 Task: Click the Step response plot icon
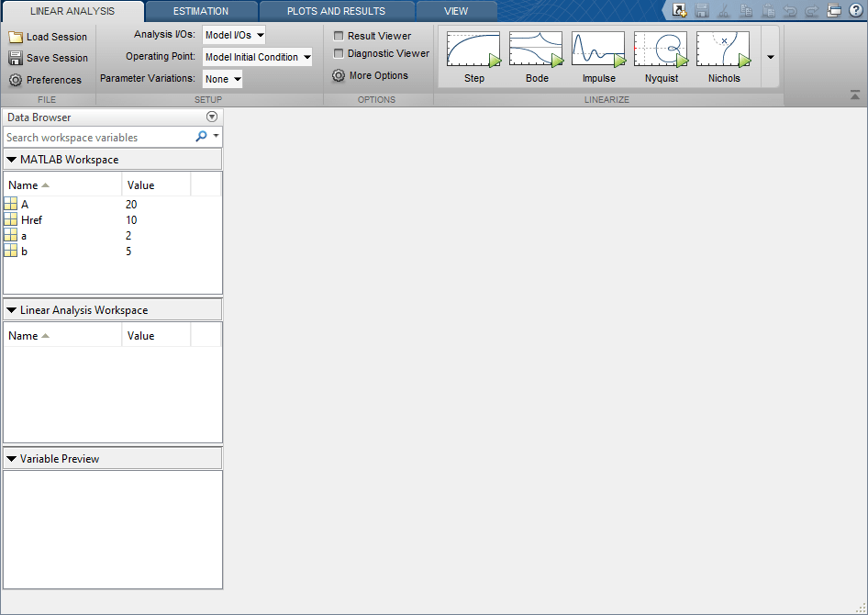(473, 50)
